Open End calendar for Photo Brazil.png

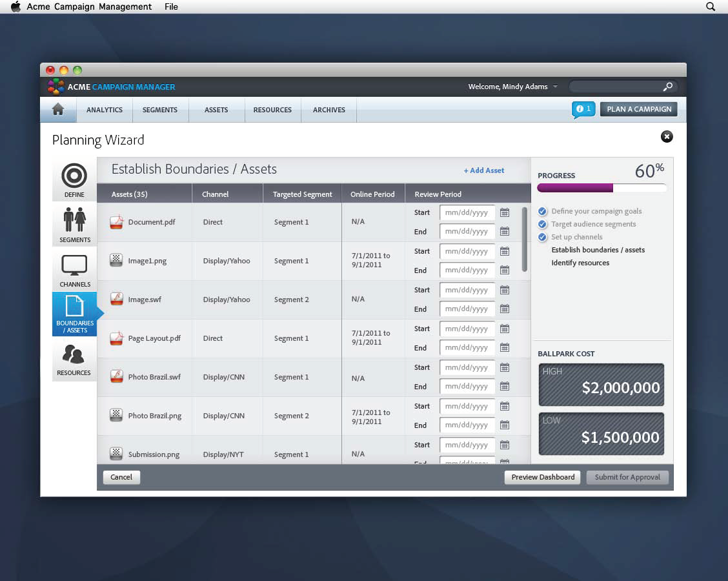[505, 425]
